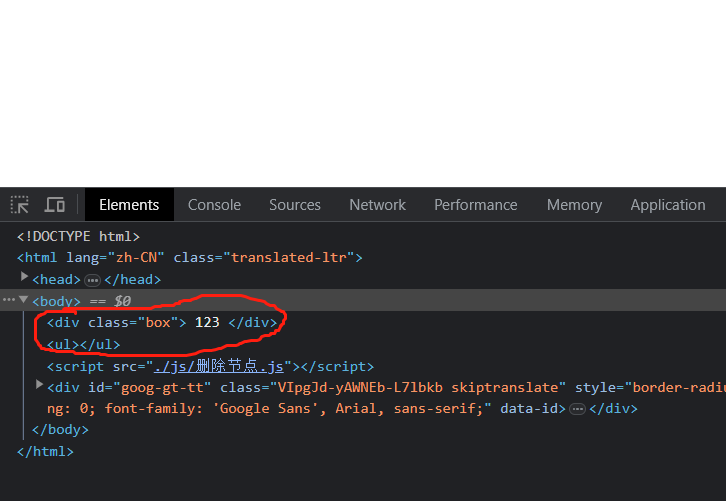The image size is (726, 501).
Task: Click the skiptranslate class value text
Action: 504,388
